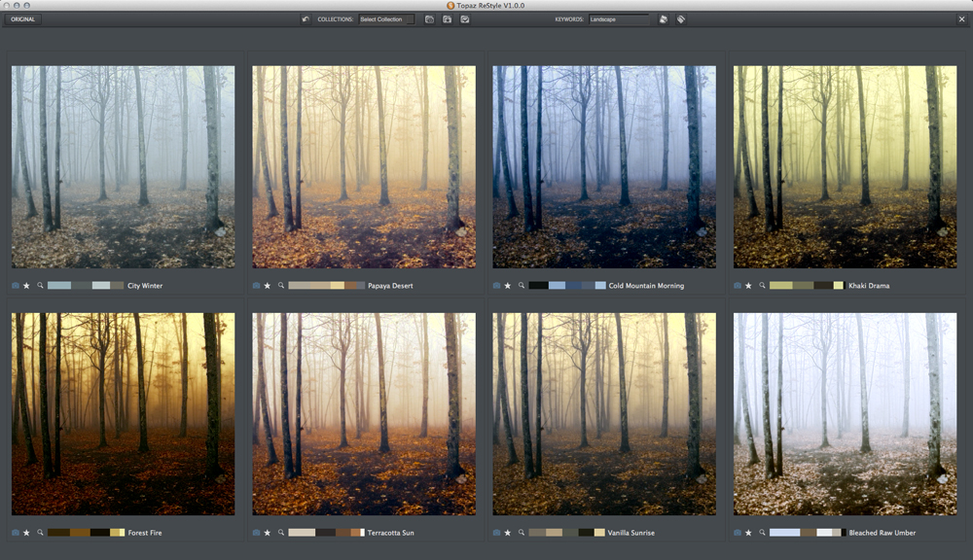Click the tag icon right of Keywords
Image resolution: width=973 pixels, height=560 pixels.
point(681,19)
